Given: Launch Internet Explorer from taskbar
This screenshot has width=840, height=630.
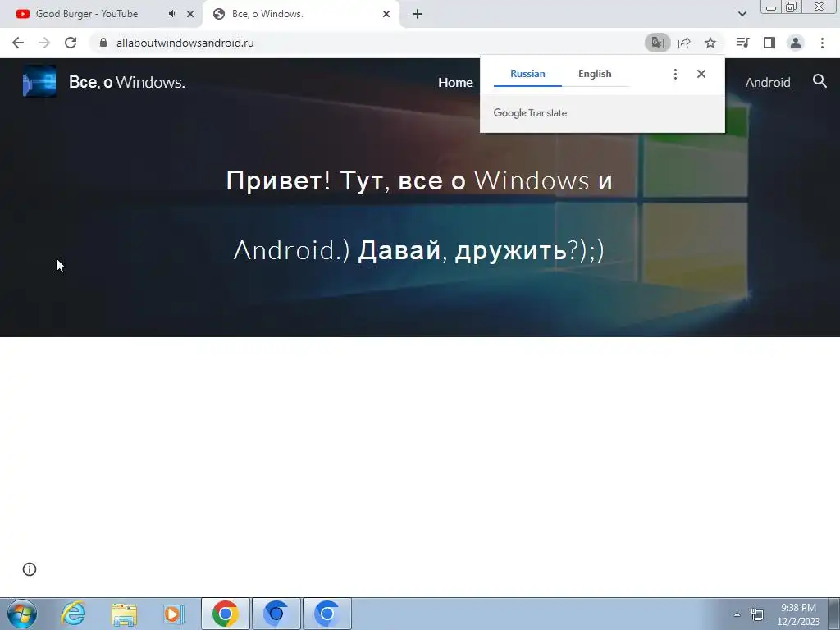Looking at the screenshot, I should 73,614.
